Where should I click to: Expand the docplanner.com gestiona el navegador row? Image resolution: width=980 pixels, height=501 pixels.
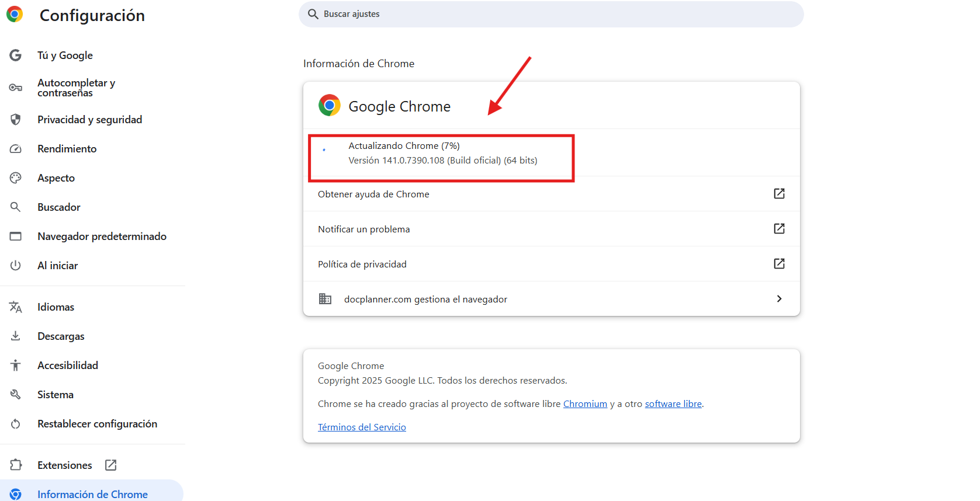[779, 299]
